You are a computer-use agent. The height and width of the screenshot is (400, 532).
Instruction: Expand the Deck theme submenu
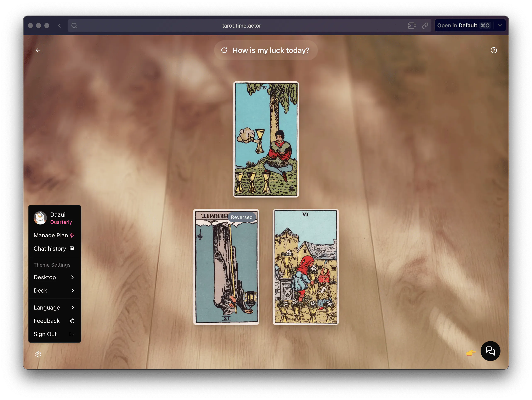(55, 290)
